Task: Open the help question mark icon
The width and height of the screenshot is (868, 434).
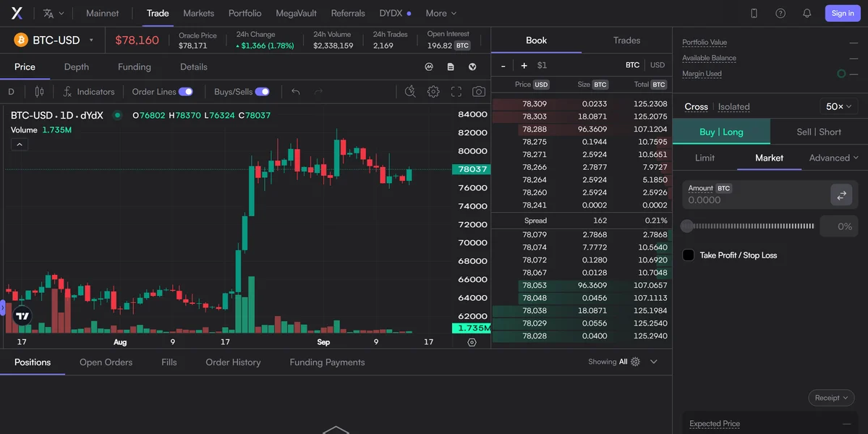Action: 780,13
